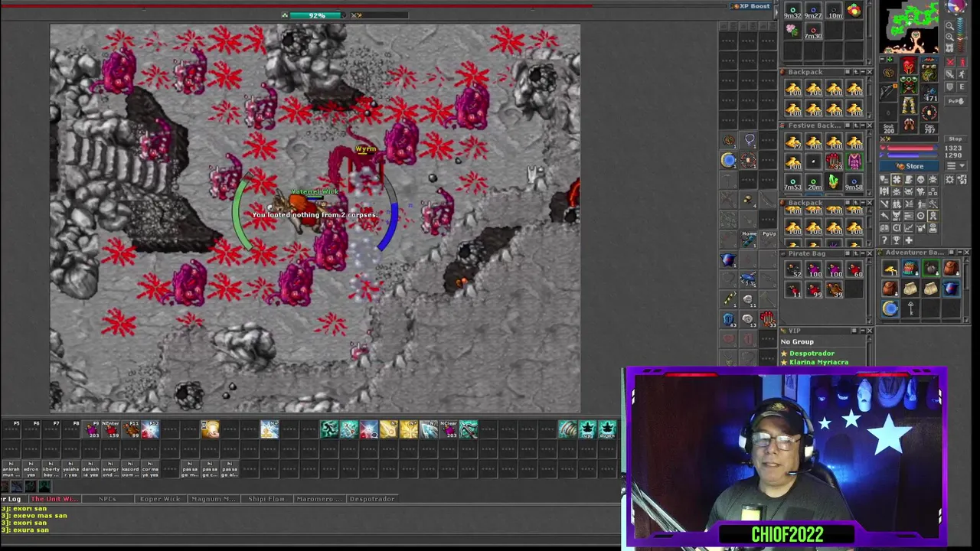Click the quiver slot showing 471
This screenshot has height=551, width=980.
click(929, 94)
